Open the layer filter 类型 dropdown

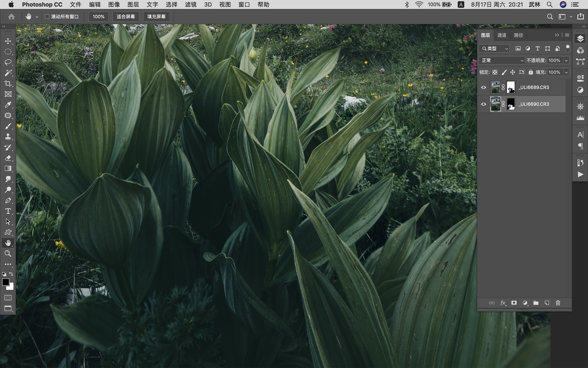pos(494,49)
